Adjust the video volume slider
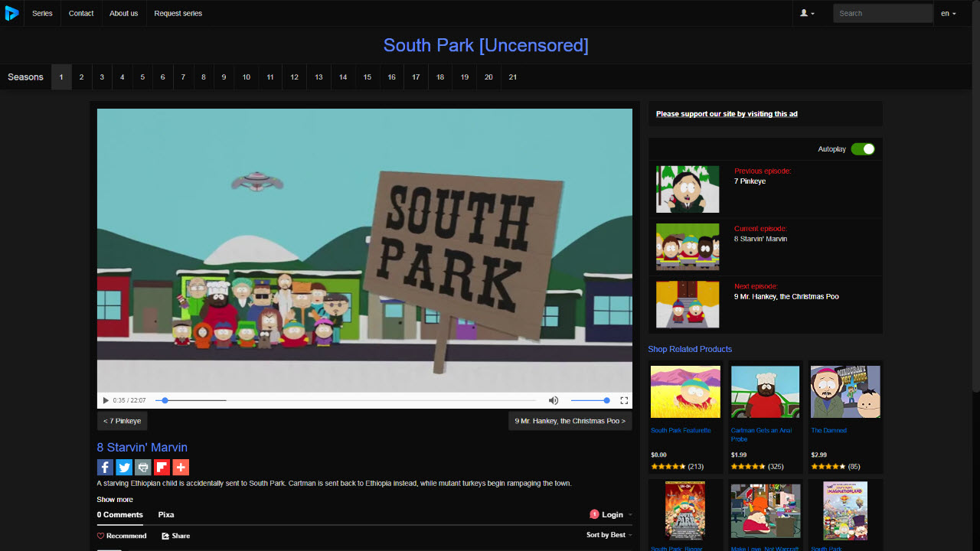 coord(590,400)
